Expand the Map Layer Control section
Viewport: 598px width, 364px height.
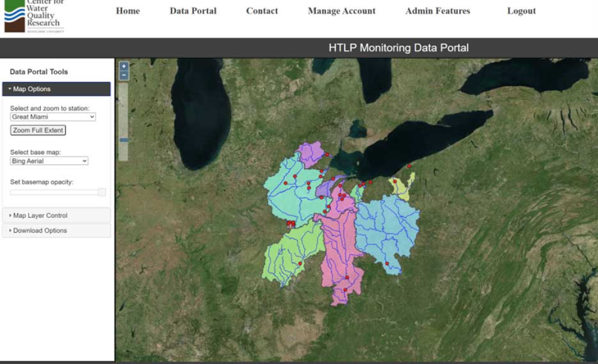[56, 216]
